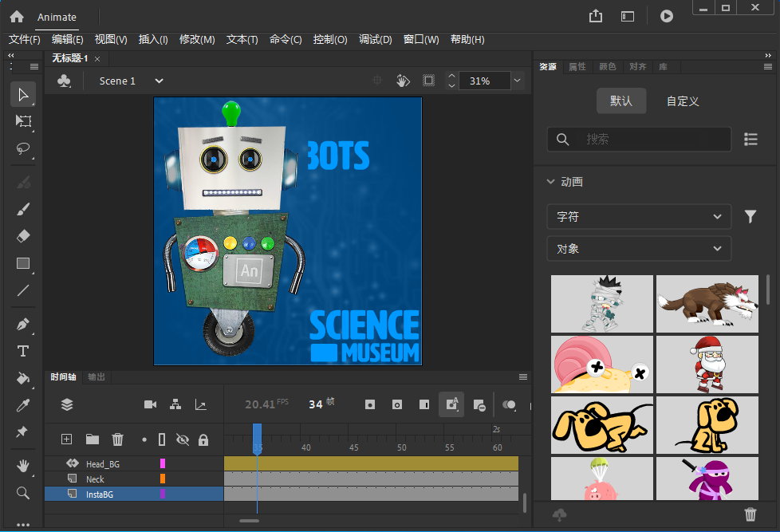Screen dimensions: 780x532
Task: Select the stage Rotation tool icon
Action: pyautogui.click(x=403, y=80)
